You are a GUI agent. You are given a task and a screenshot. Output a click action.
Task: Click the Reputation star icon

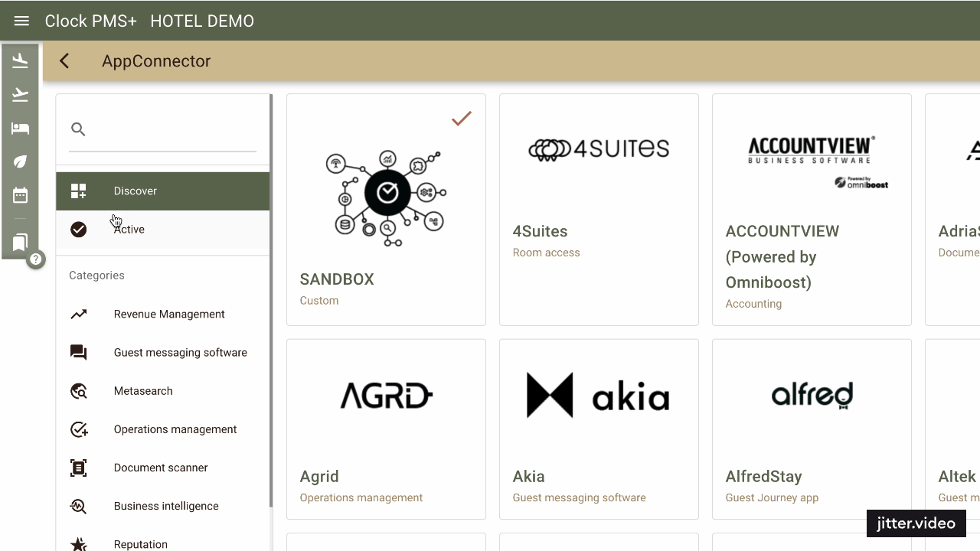point(78,544)
